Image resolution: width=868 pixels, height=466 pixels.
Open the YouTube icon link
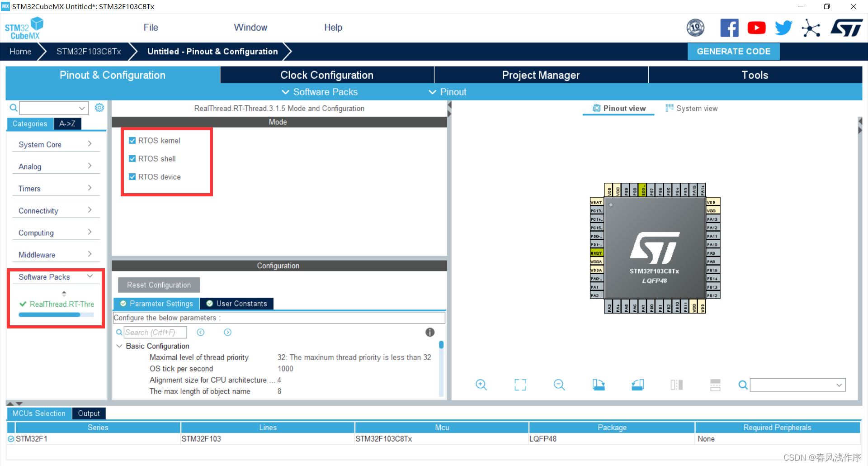[x=756, y=28]
